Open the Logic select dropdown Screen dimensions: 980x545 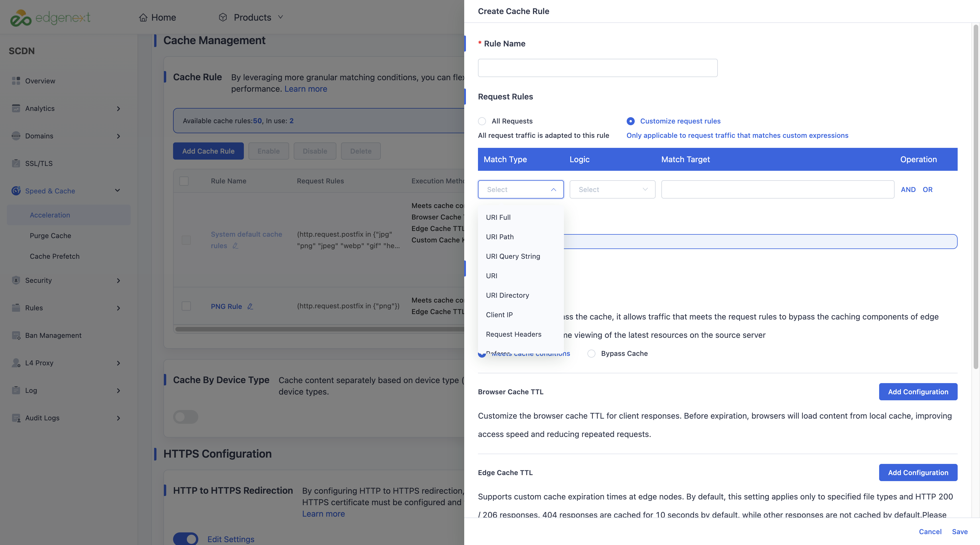point(613,189)
